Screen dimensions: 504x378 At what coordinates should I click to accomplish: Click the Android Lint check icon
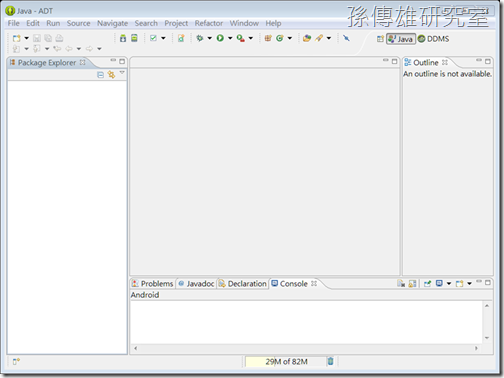pos(153,38)
